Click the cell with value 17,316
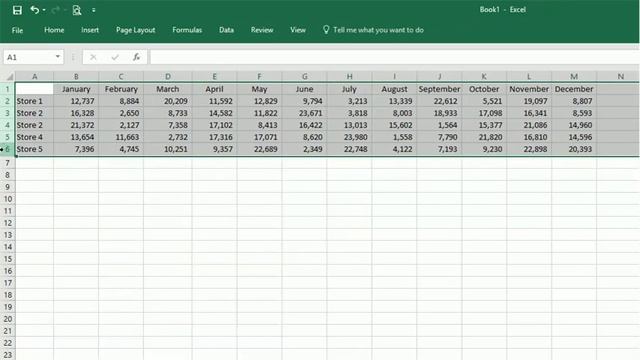Screen dimensions: 640x360 point(214,137)
